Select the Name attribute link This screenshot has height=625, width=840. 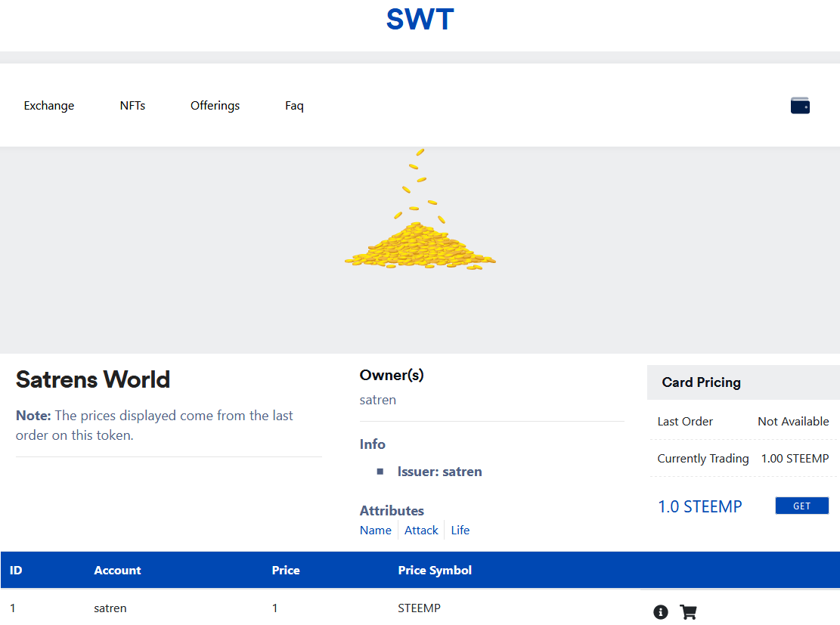376,531
